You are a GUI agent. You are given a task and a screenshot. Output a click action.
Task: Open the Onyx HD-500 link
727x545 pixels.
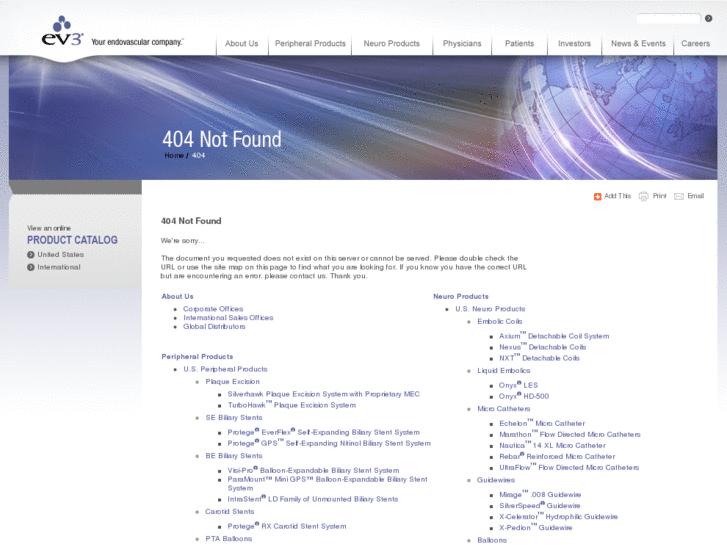coord(524,397)
